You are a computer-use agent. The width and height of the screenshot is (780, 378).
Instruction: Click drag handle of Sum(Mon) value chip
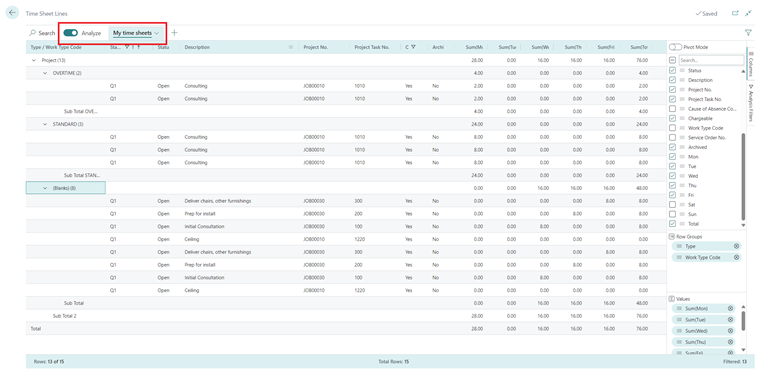tap(679, 308)
